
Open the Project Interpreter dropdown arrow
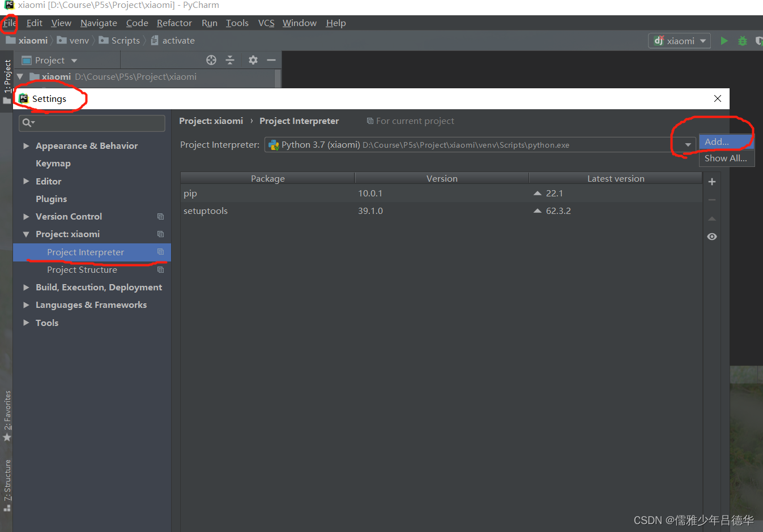[688, 145]
